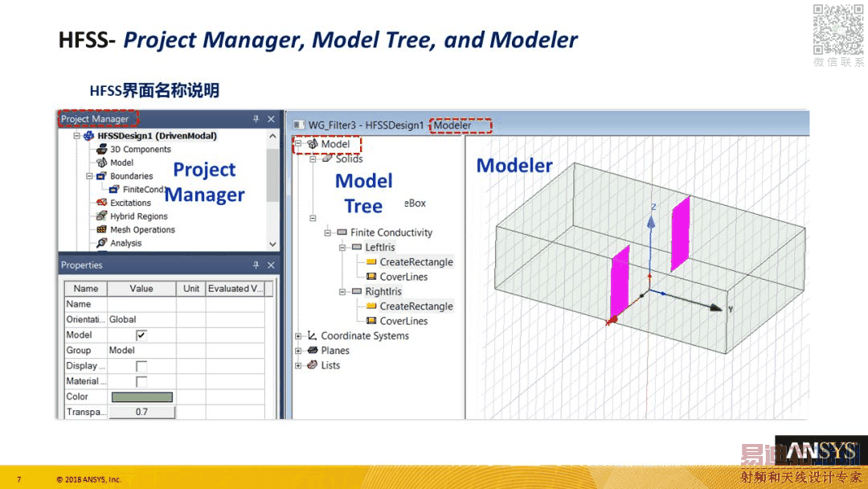The height and width of the screenshot is (489, 868).
Task: Close the Properties panel
Action: [272, 265]
